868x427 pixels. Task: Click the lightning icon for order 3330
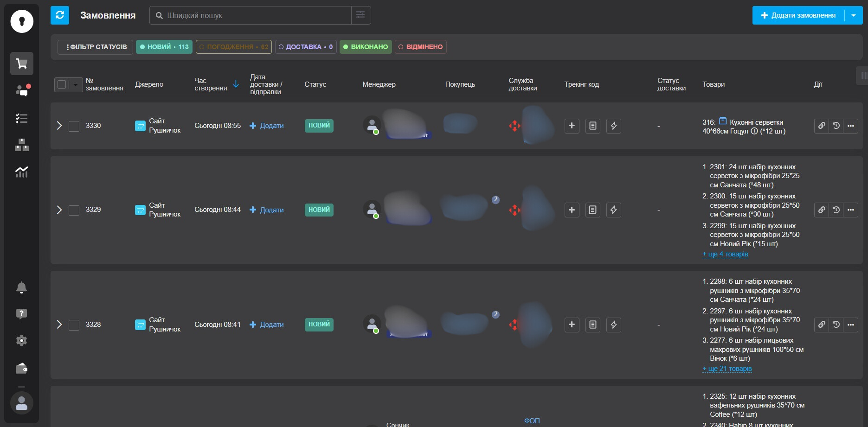coord(613,126)
